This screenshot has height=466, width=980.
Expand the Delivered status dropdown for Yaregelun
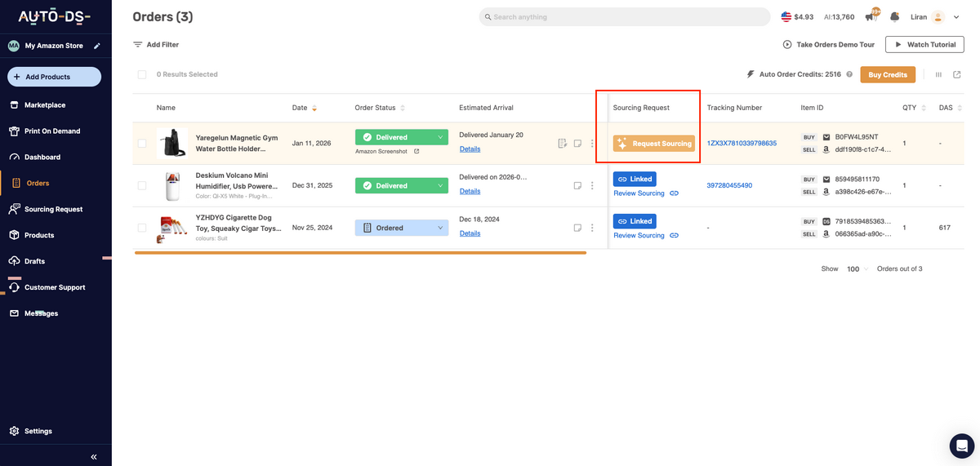[442, 137]
